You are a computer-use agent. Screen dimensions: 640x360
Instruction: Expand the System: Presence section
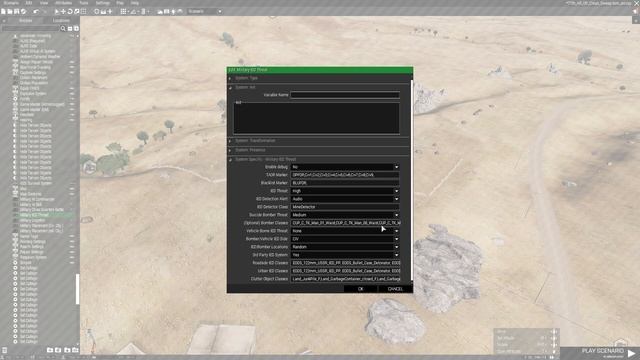230,150
